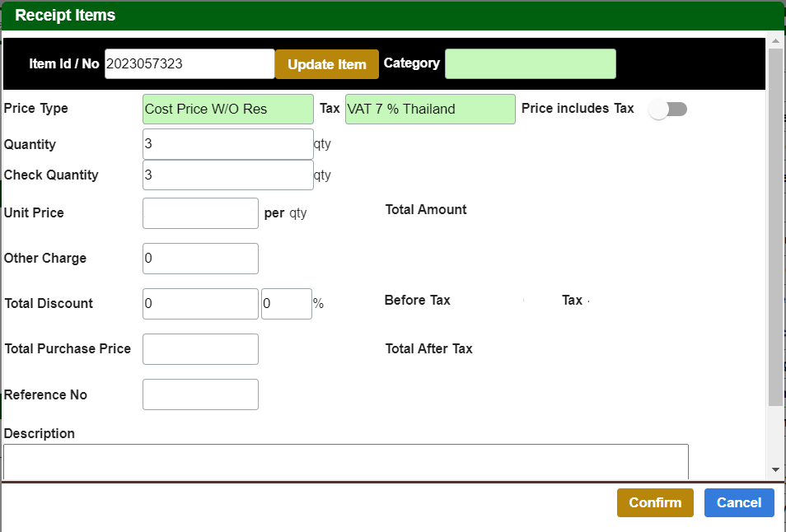Open the Category picker field

coord(530,63)
